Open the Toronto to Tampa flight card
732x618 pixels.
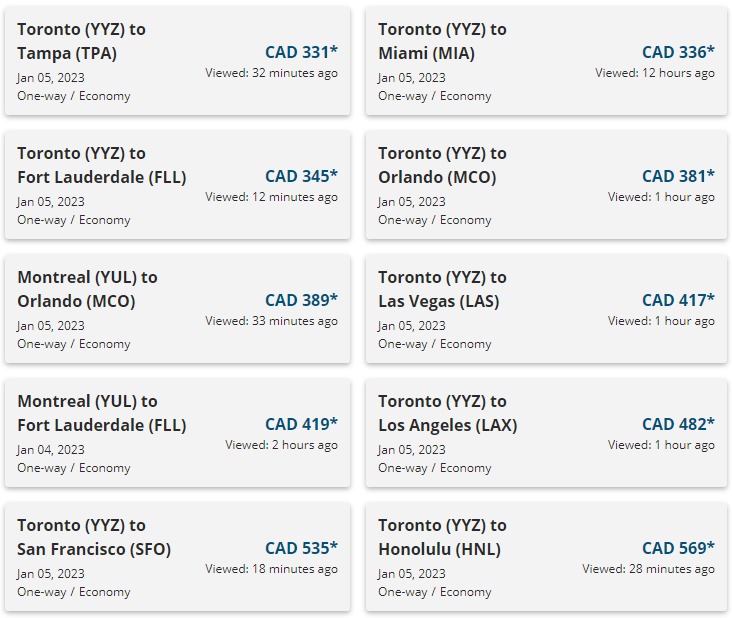(177, 61)
